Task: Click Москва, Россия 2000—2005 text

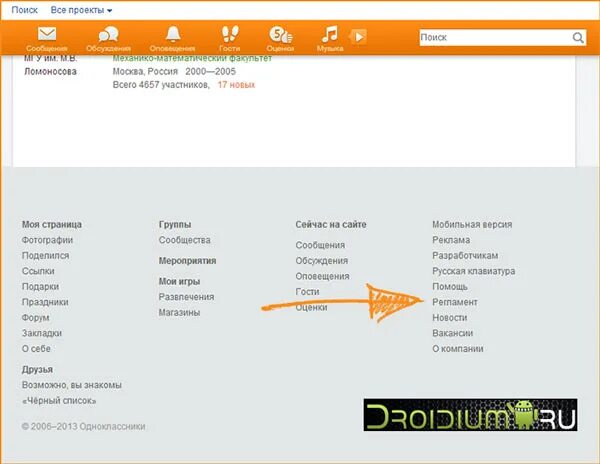Action: [174, 72]
